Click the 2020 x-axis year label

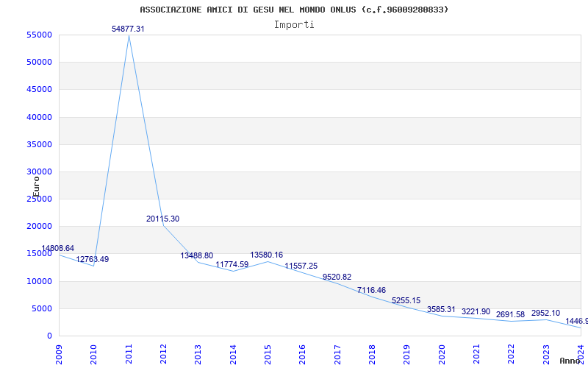[442, 355]
